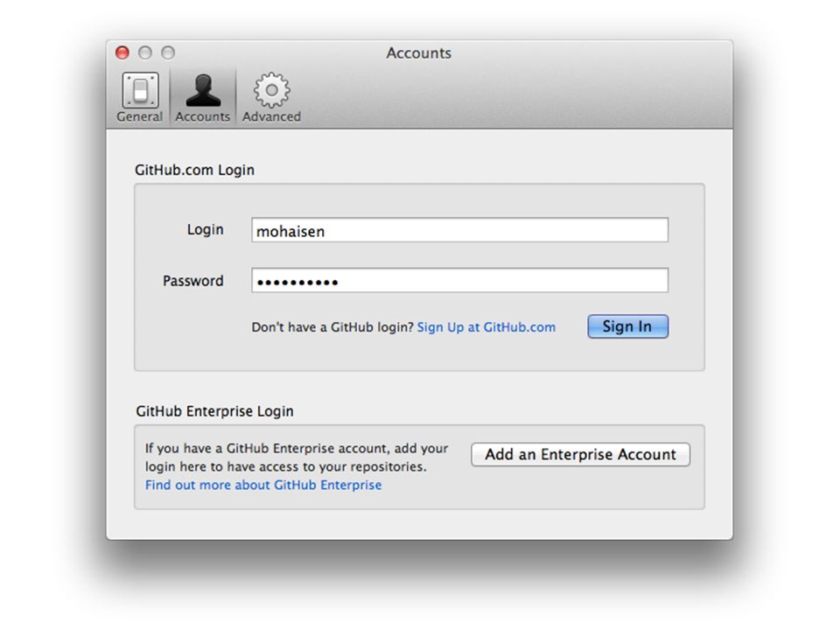This screenshot has height=630, width=840.
Task: Open the General preferences switch icon
Action: point(140,90)
